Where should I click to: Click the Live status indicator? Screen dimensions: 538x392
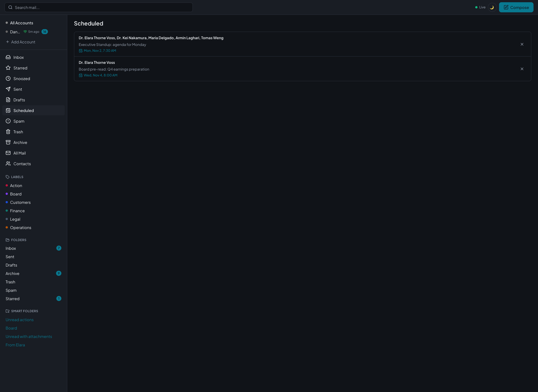[480, 7]
